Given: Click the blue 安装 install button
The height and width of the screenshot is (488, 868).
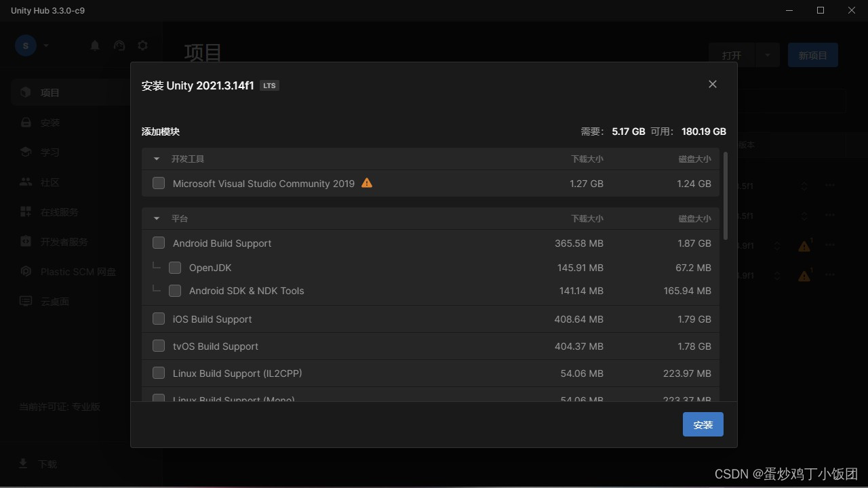Looking at the screenshot, I should (703, 424).
